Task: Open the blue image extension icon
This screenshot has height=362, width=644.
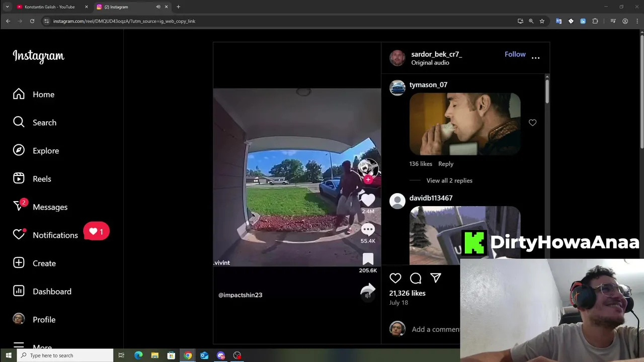Action: [583, 21]
